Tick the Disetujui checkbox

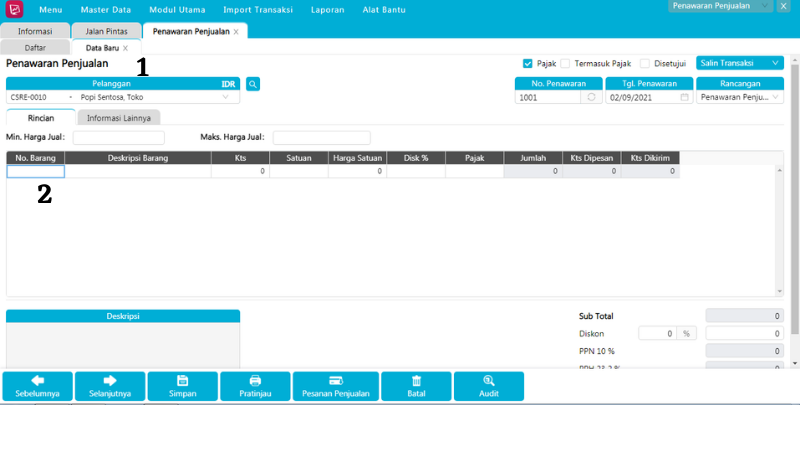pos(645,63)
